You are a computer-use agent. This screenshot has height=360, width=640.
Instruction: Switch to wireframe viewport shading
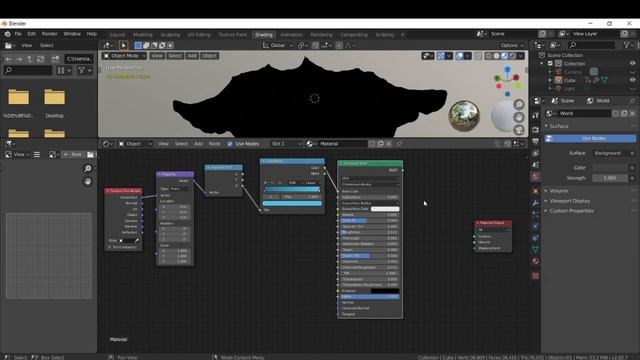coord(489,56)
